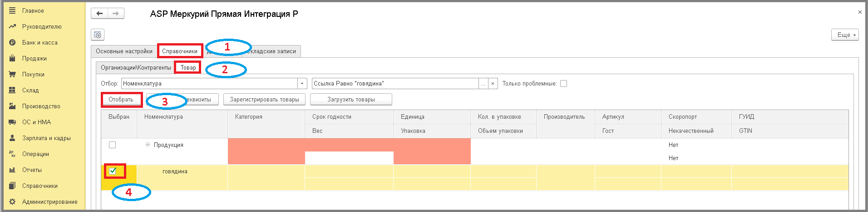The image size is (868, 212).
Task: Select the Организации\Контрагенты subtab
Action: coord(136,67)
